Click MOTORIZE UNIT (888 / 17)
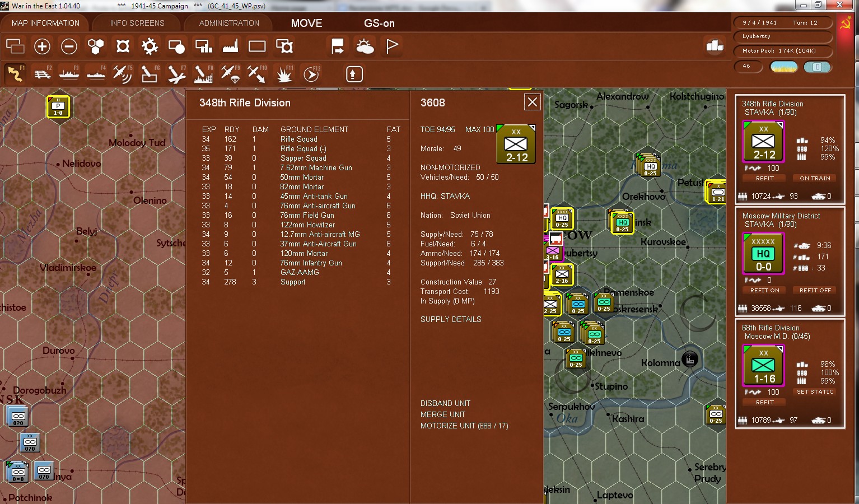859x504 pixels. click(464, 426)
